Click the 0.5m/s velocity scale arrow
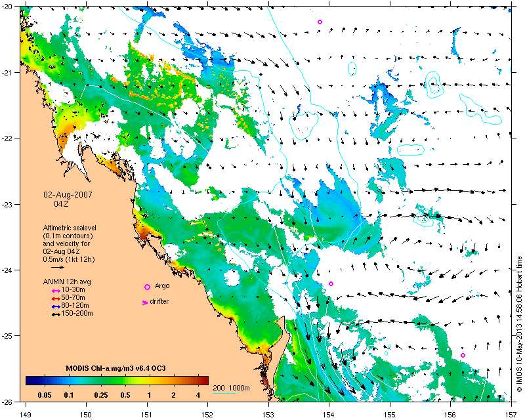 [x=58, y=267]
